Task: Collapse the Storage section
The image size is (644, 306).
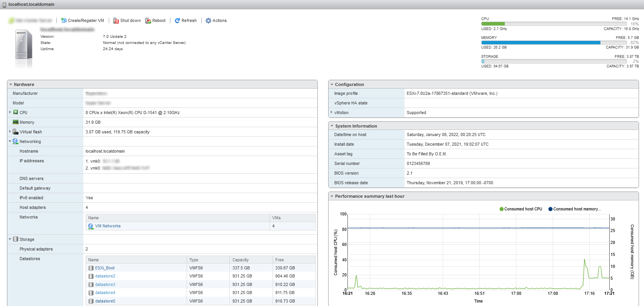Action: tap(10, 239)
